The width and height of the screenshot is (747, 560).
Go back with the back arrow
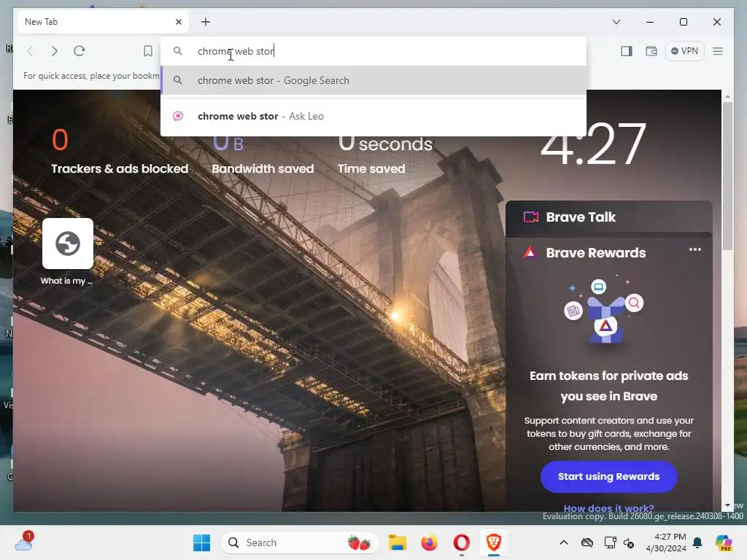[30, 51]
